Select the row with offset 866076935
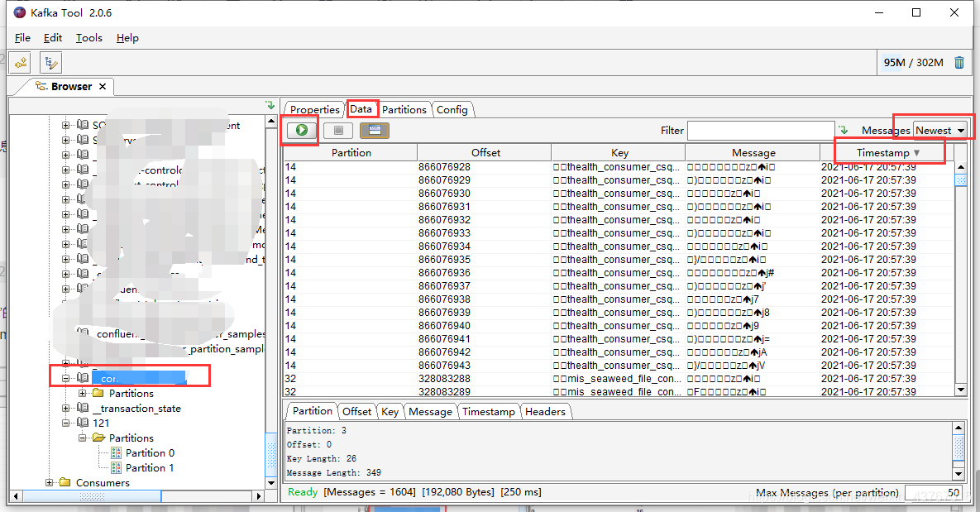This screenshot has width=980, height=512. pyautogui.click(x=619, y=260)
